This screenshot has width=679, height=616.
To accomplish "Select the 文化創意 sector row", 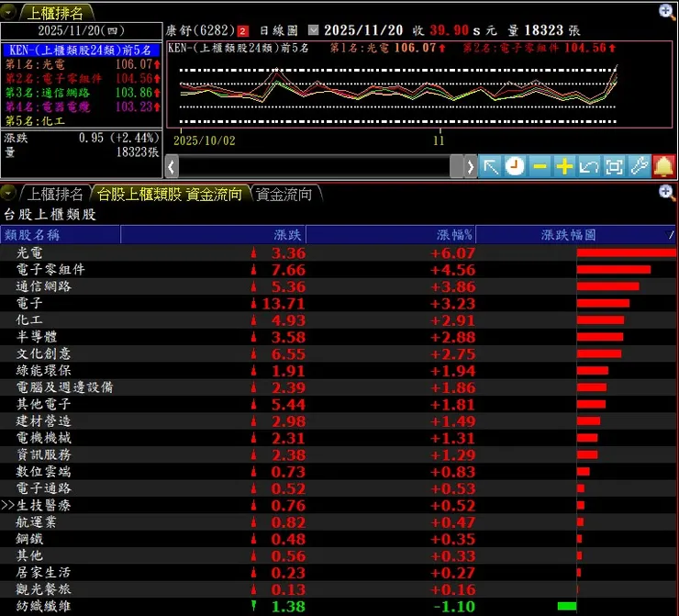I will (338, 353).
